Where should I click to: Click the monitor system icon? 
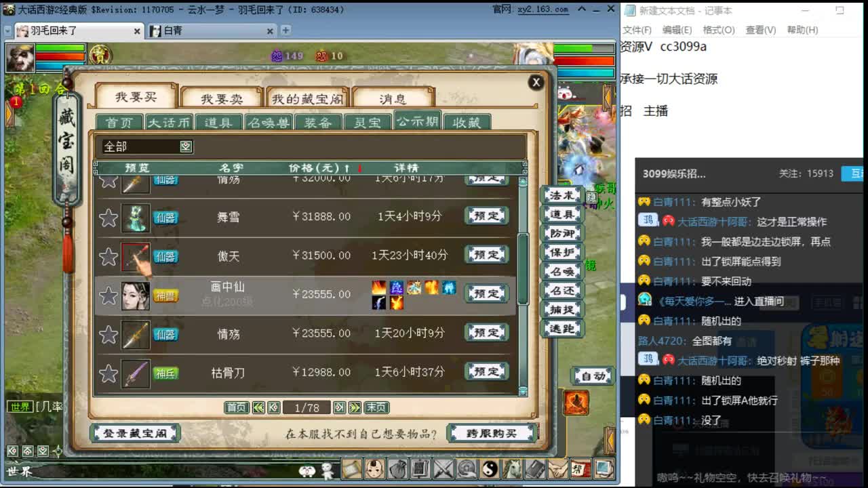604,468
